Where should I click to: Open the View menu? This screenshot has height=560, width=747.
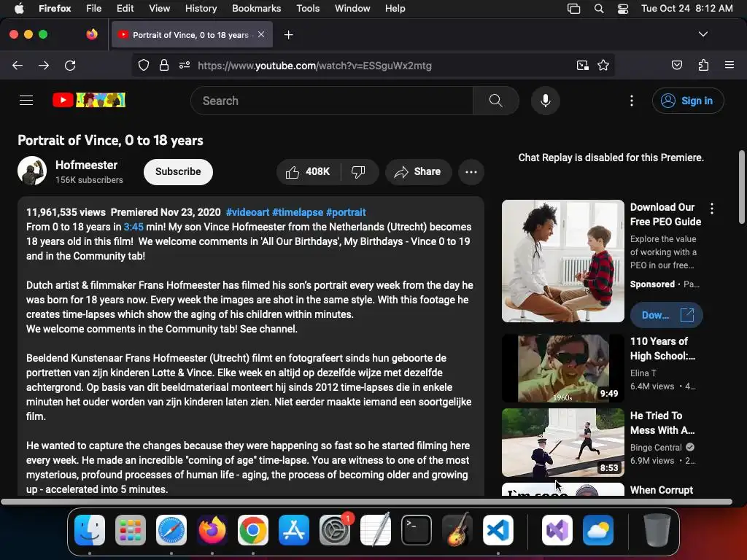click(x=159, y=9)
